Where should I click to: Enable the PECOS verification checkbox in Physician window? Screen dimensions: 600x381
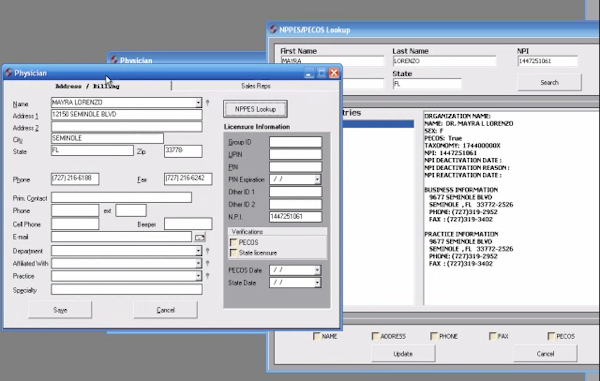(233, 243)
